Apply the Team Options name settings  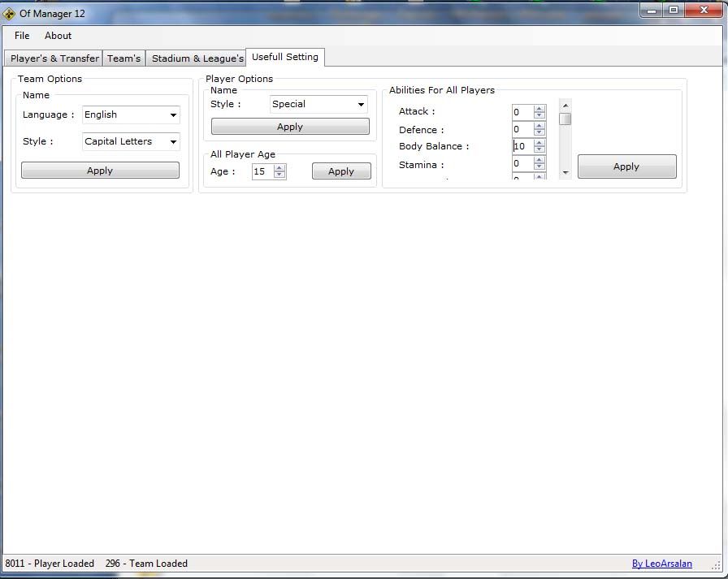point(100,171)
